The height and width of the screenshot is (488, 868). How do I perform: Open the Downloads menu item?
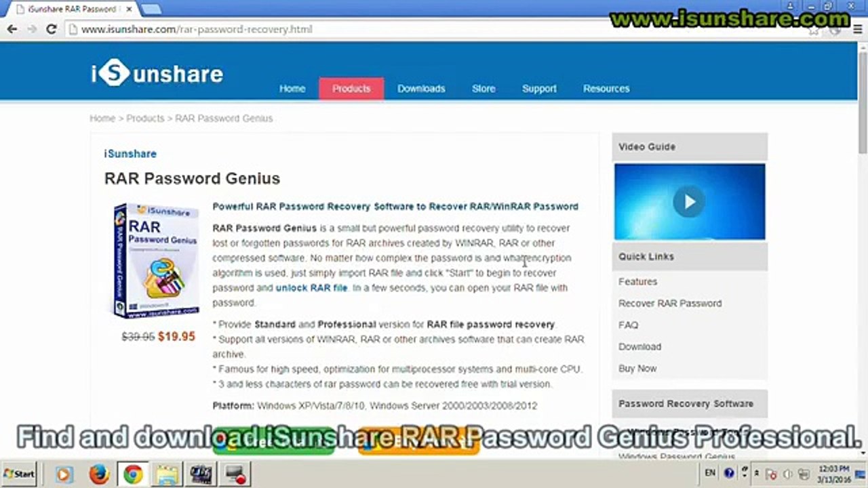(421, 89)
